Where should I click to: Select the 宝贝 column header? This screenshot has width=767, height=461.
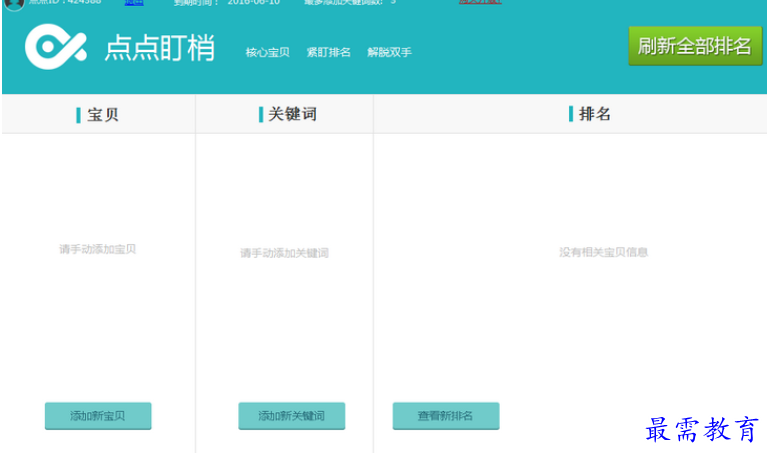click(x=98, y=115)
